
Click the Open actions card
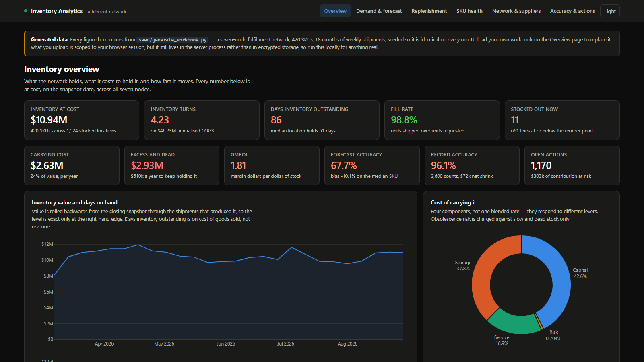pyautogui.click(x=572, y=165)
